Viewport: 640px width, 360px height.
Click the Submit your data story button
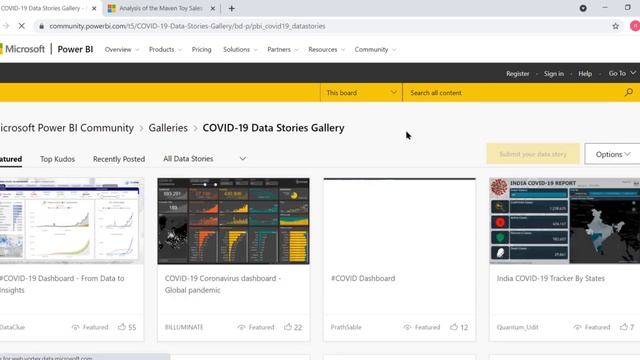click(533, 154)
